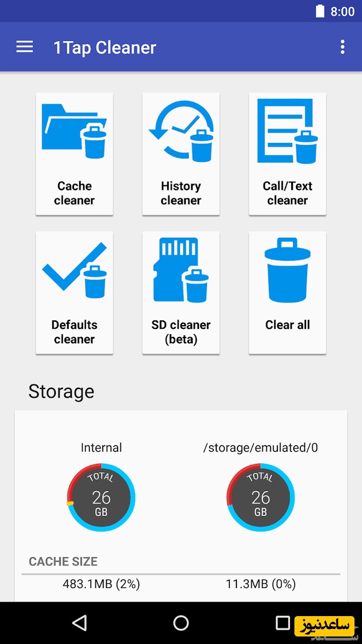Launch the Call/Text cleaner

(287, 153)
